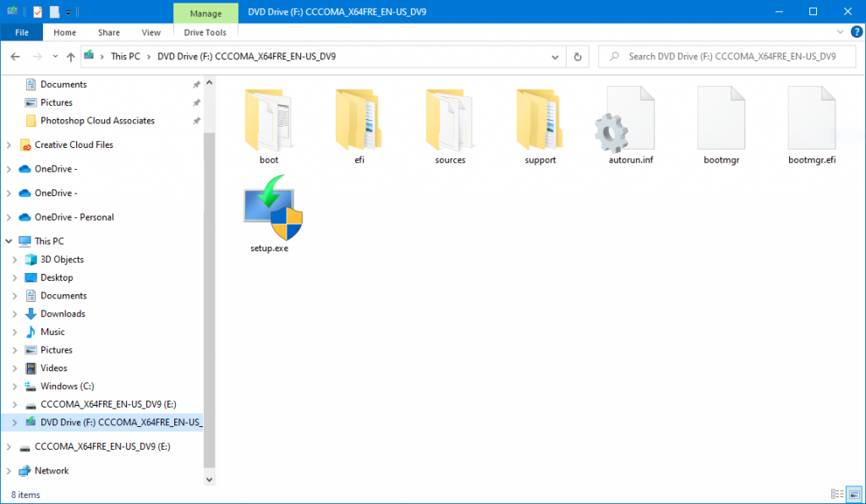
Task: Switch to Details view layout
Action: (x=837, y=494)
